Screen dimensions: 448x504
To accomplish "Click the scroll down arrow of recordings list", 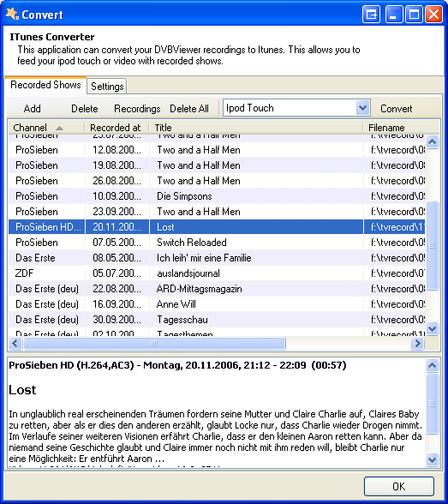I will [x=433, y=328].
